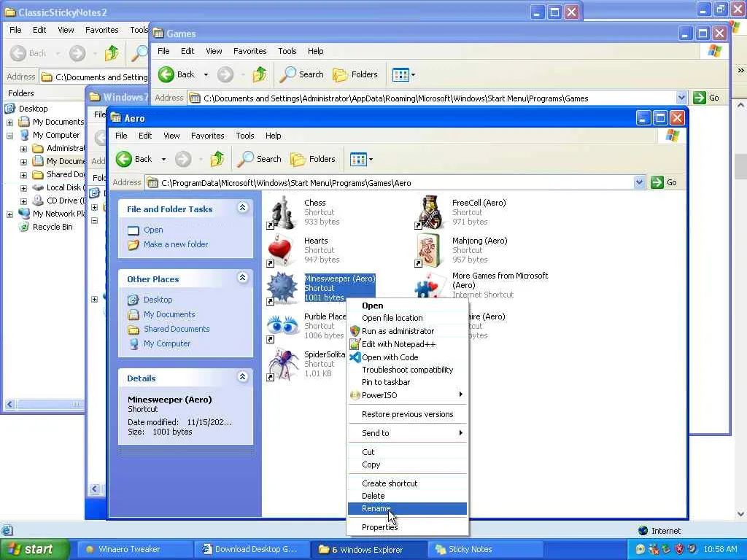
Task: Choose Troubleshoot compatibility entry
Action: point(407,370)
